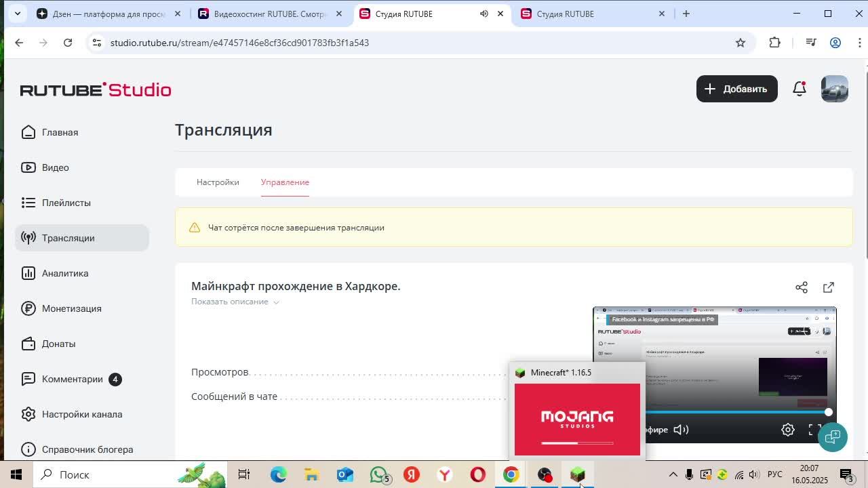Expand Показать описание
Image resolution: width=868 pixels, height=488 pixels.
click(x=235, y=302)
